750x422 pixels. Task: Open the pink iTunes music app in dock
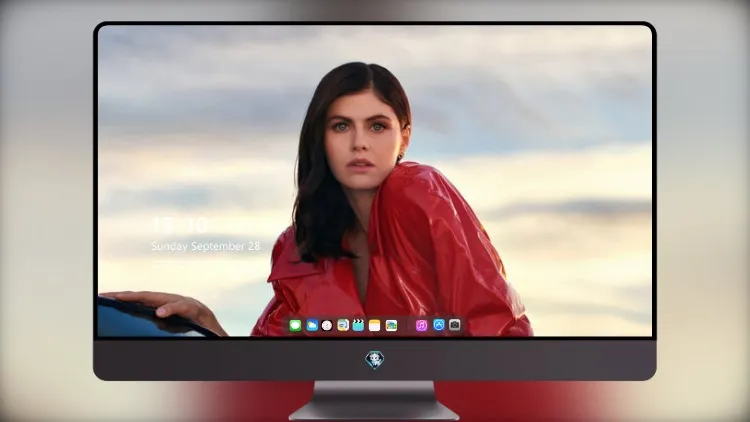421,325
